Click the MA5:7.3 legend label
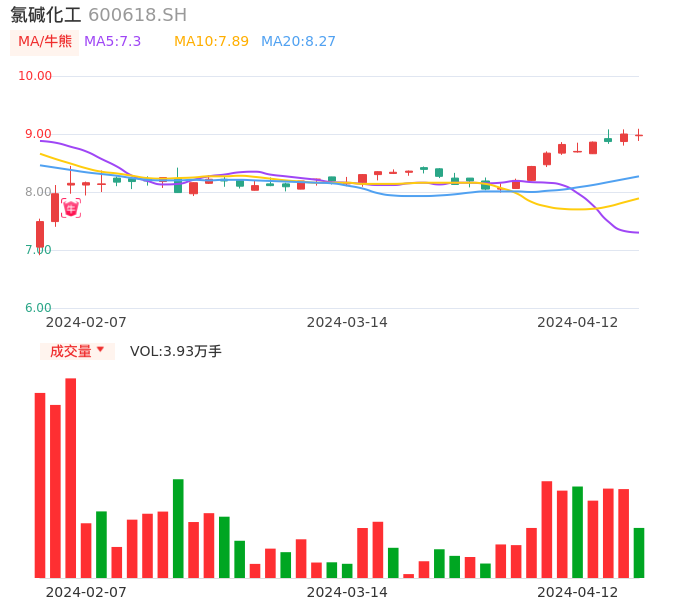 (x=112, y=41)
